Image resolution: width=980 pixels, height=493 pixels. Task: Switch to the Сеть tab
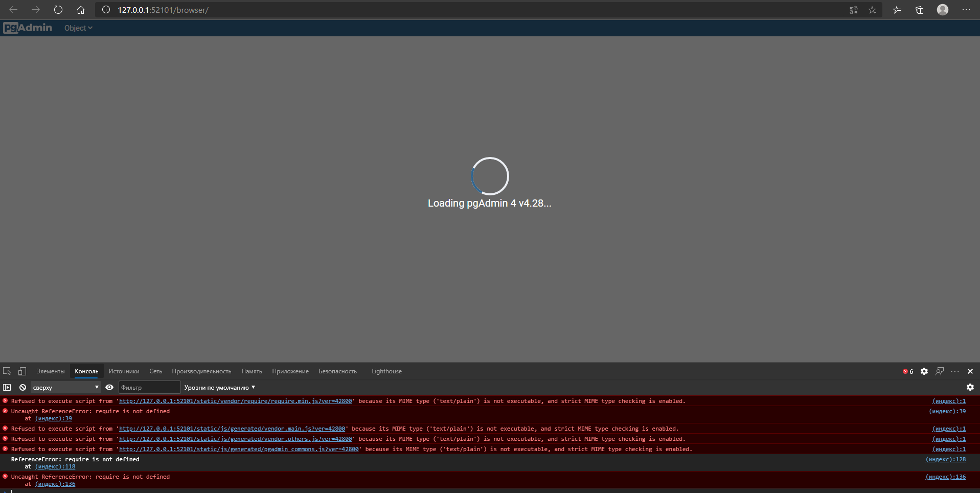(x=155, y=371)
